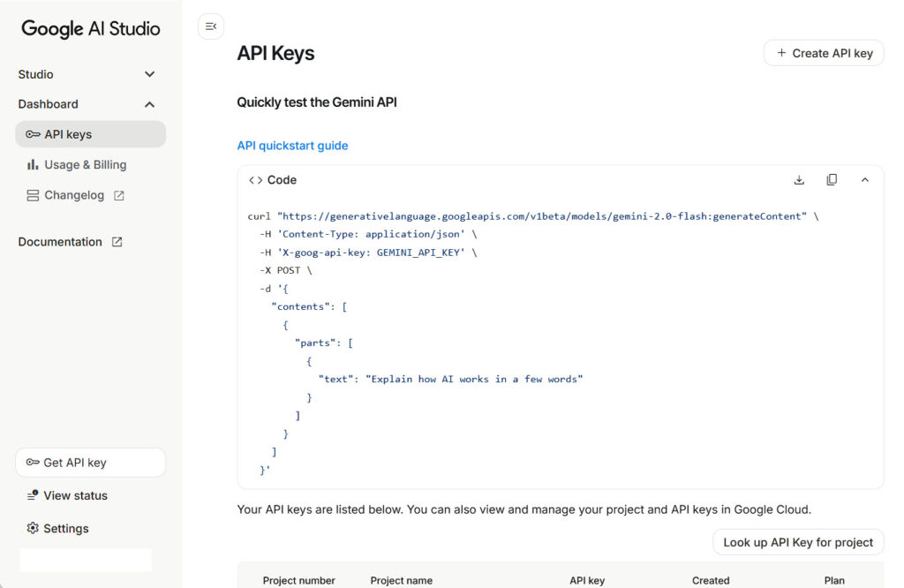Click the Usage & Billing bar chart icon

tap(33, 165)
